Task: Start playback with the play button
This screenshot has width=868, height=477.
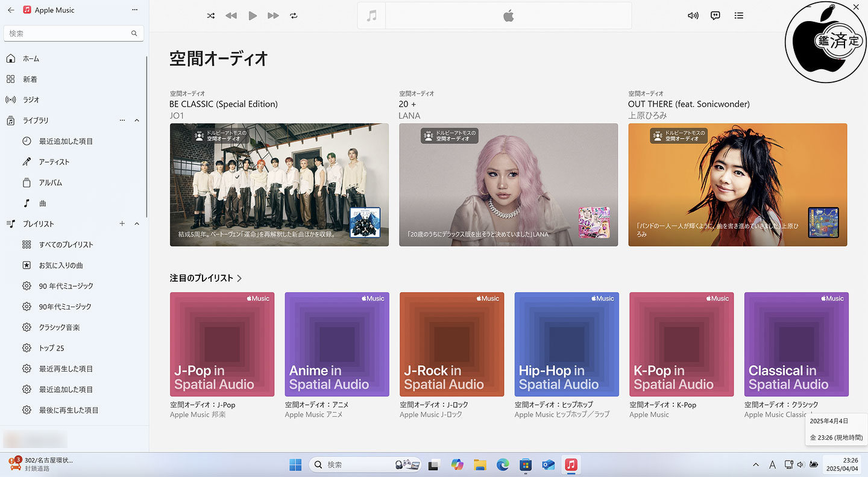Action: [x=253, y=16]
